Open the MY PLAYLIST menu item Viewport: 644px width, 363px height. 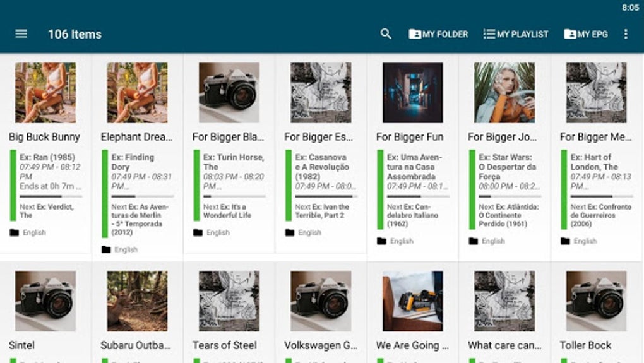[523, 34]
